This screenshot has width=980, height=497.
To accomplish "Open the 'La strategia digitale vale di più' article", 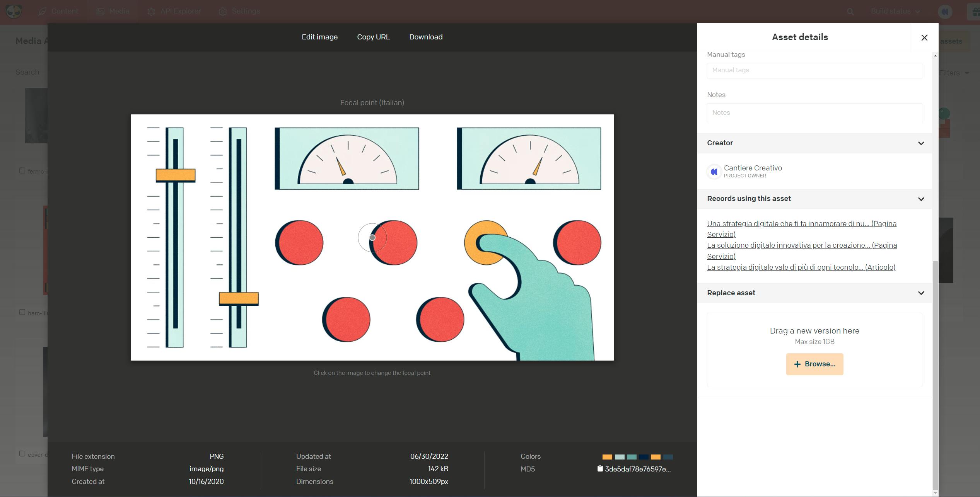I will point(801,267).
